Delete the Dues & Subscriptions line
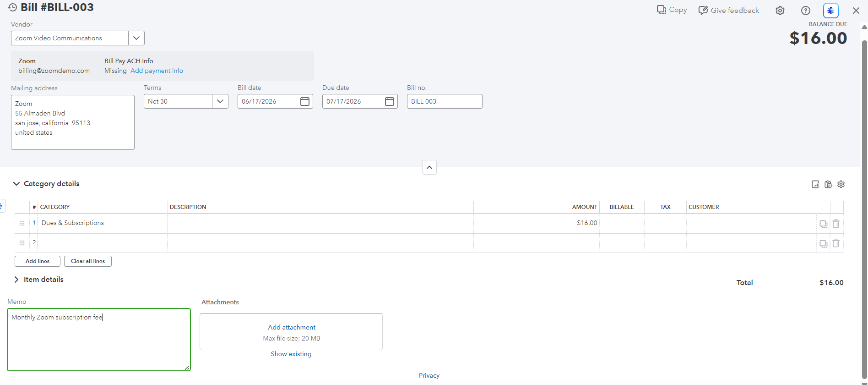Viewport: 868px width, 385px height. click(x=836, y=224)
